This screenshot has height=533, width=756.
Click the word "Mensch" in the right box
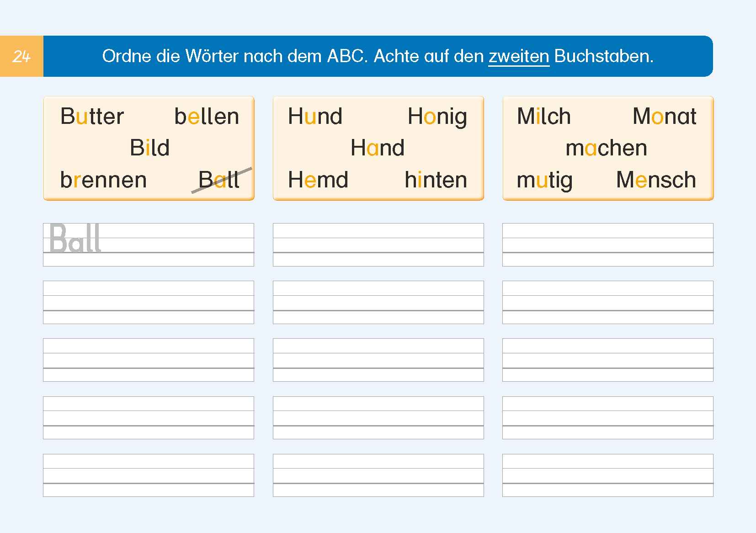pos(656,180)
